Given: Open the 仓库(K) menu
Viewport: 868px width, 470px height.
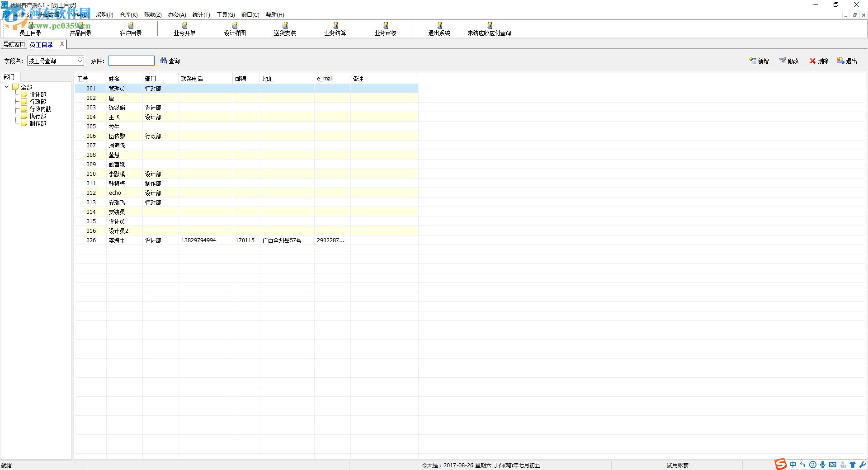Looking at the screenshot, I should click(x=129, y=15).
